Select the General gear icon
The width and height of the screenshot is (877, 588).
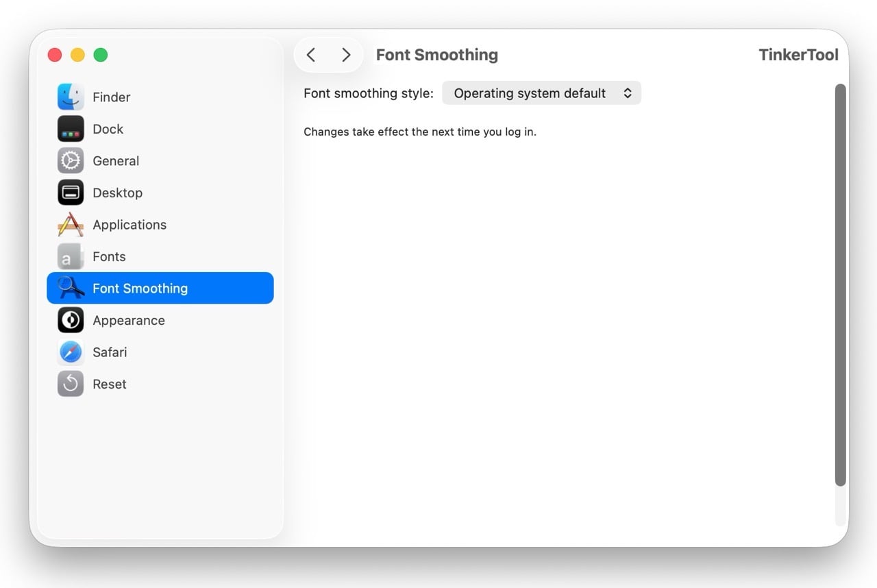click(71, 161)
